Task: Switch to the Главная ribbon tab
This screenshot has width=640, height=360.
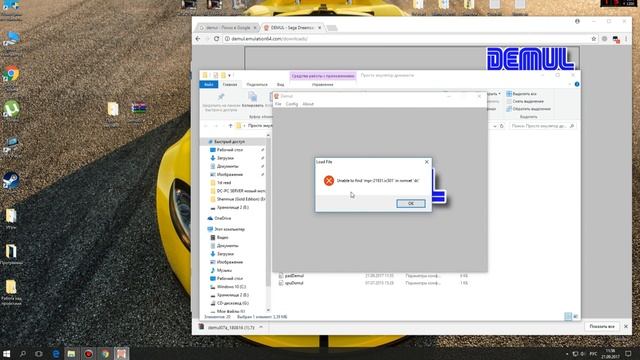Action: coord(230,84)
